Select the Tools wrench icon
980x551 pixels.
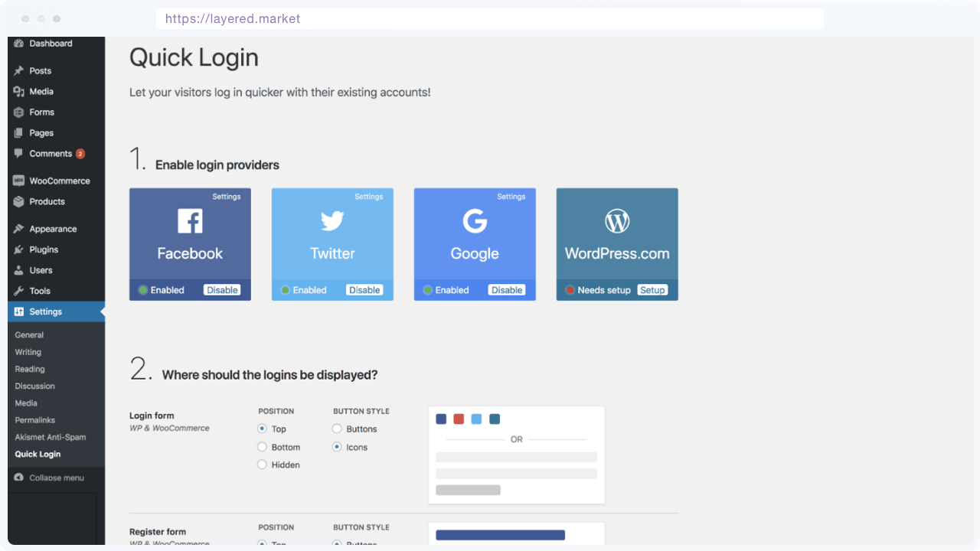coord(20,291)
